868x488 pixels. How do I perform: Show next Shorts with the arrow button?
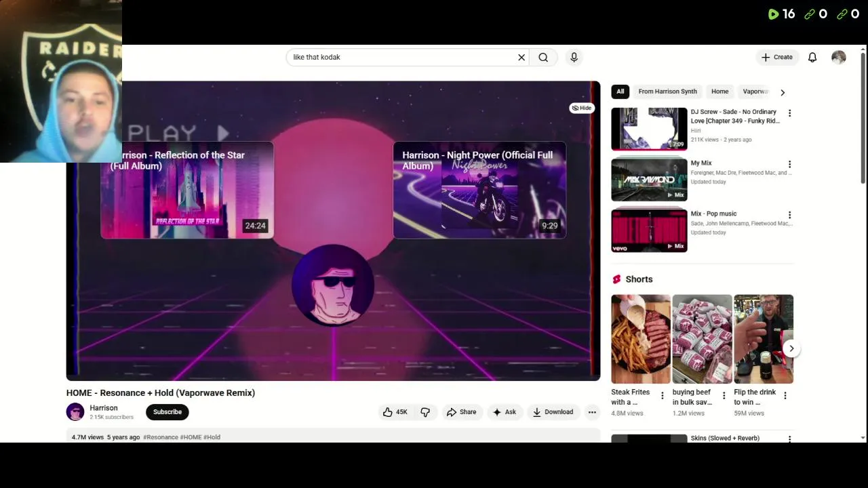(791, 348)
